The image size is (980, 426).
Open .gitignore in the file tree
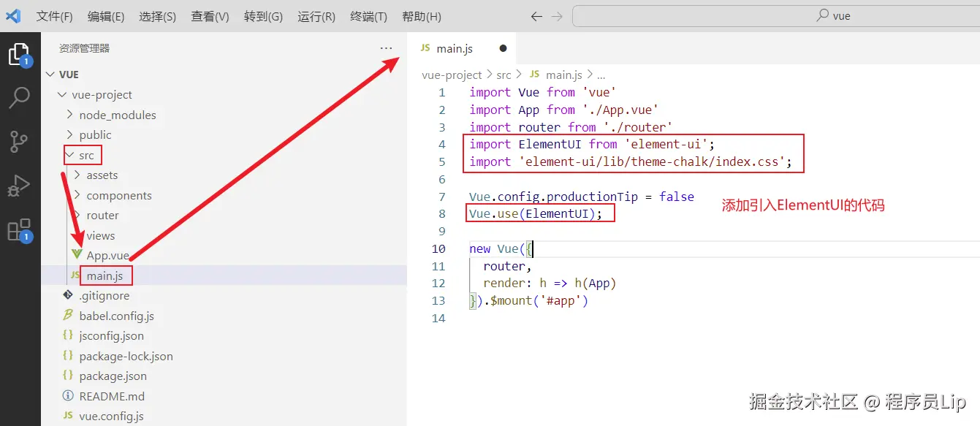pyautogui.click(x=105, y=296)
